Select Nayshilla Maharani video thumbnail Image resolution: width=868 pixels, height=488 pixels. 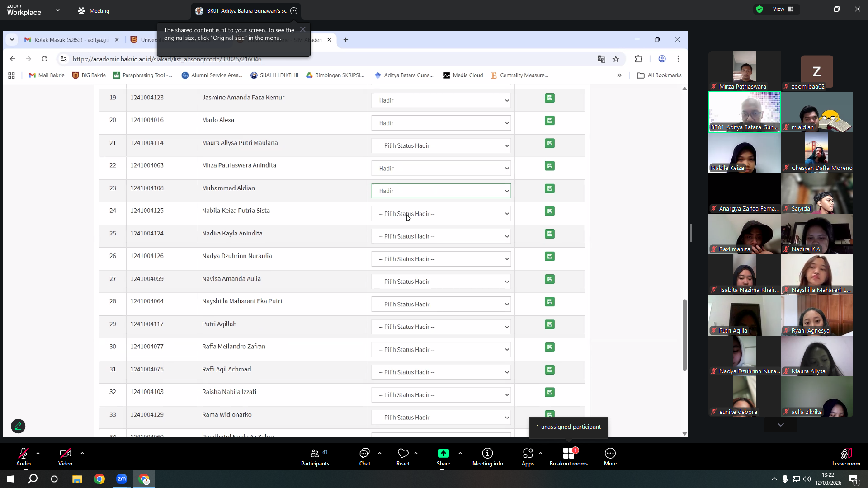tap(816, 275)
